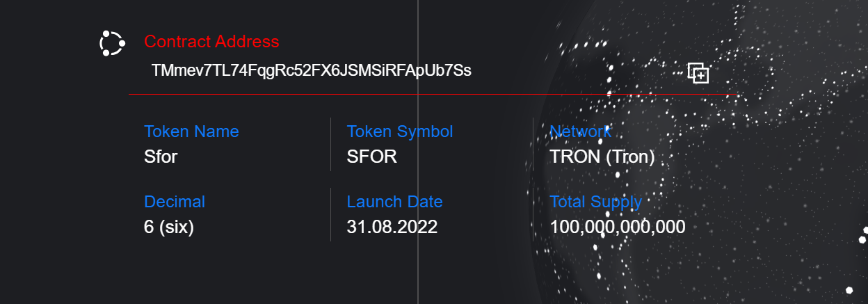Click the Sfor token name value
The width and height of the screenshot is (868, 304).
pos(161,157)
